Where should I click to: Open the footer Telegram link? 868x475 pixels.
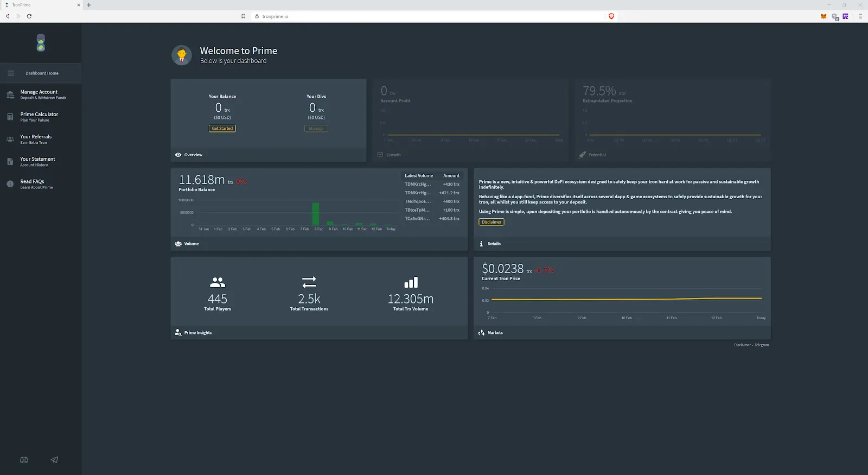tap(762, 345)
